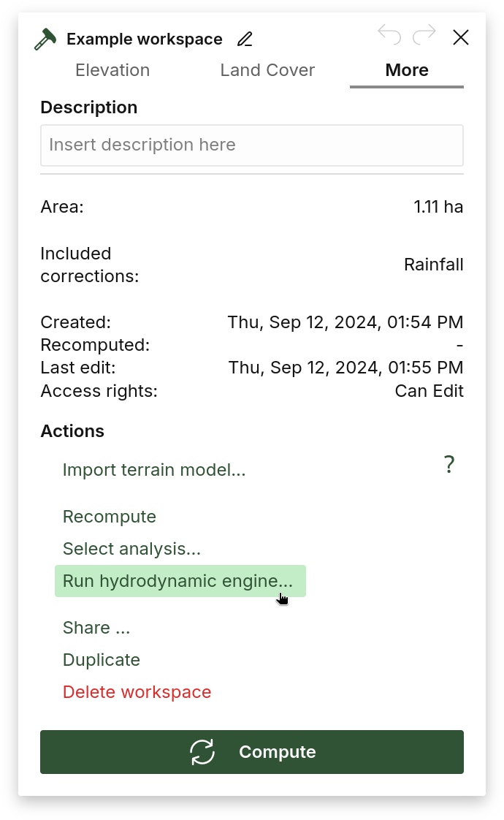This screenshot has height=820, width=504.
Task: Focus the Description input field
Action: click(252, 145)
